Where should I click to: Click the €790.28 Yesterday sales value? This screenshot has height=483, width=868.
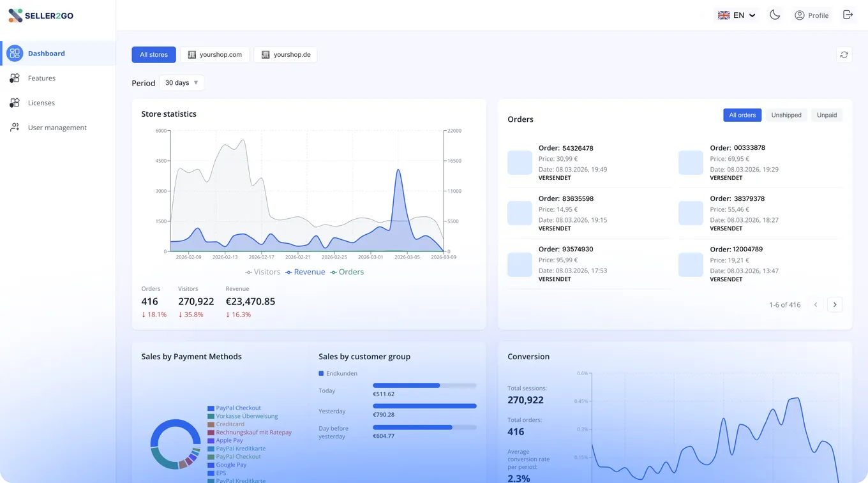pos(384,415)
